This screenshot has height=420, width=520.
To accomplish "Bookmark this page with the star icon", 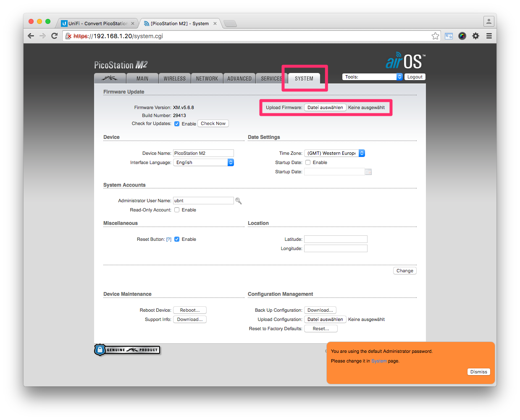I will tap(436, 36).
